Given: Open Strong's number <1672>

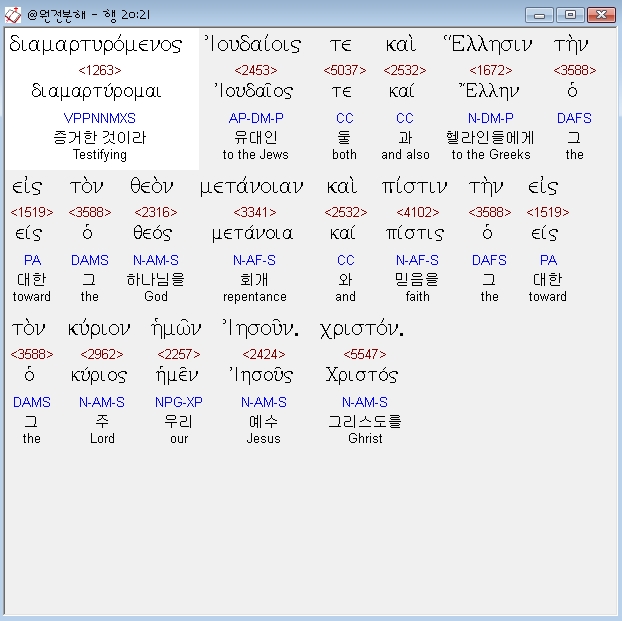Looking at the screenshot, I should point(491,70).
